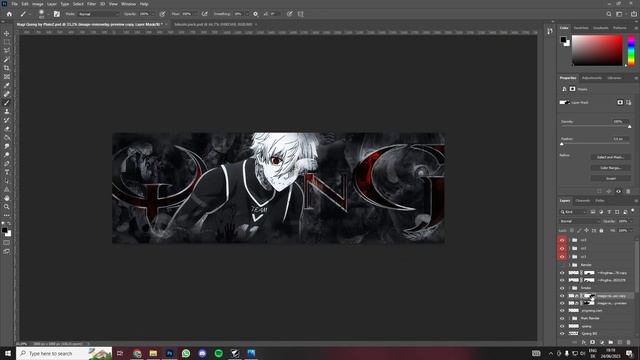Image resolution: width=640 pixels, height=360 pixels.
Task: Select the Frame tool
Action: [7, 77]
